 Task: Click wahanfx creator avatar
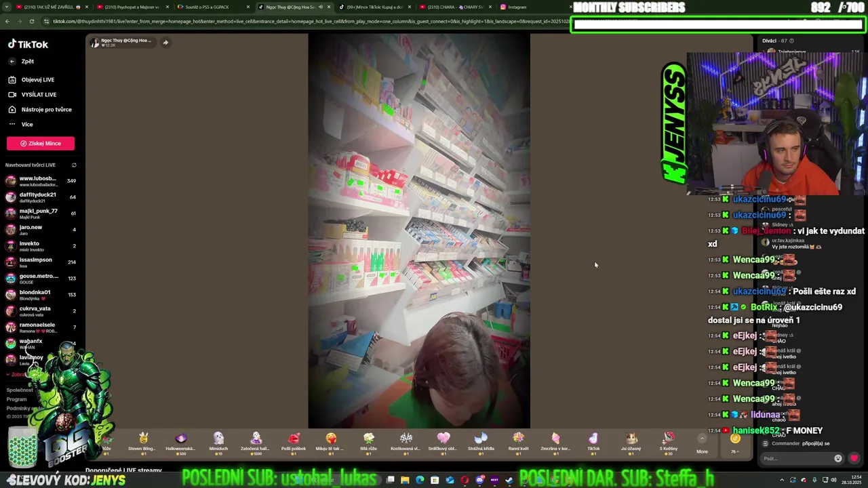click(10, 344)
